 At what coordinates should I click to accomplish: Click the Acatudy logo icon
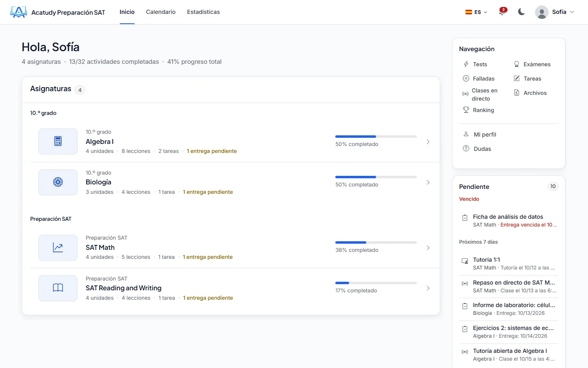click(x=18, y=12)
